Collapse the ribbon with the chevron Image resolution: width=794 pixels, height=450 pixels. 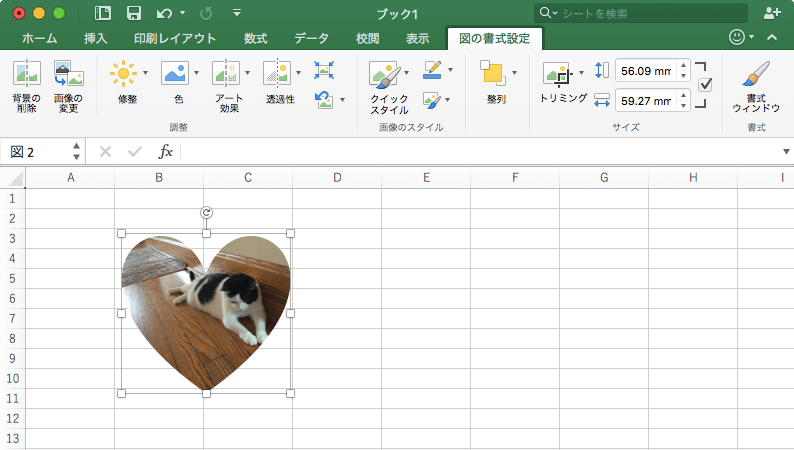[772, 37]
